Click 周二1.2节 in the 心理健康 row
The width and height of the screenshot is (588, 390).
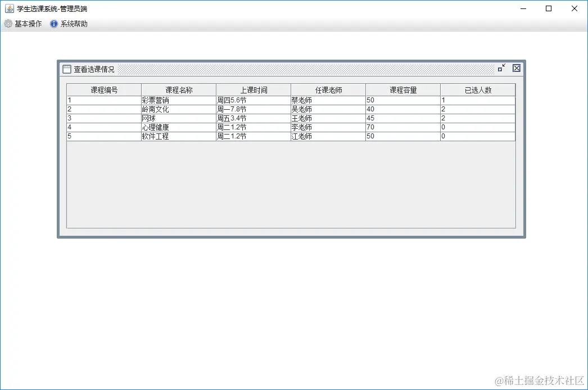click(x=254, y=127)
